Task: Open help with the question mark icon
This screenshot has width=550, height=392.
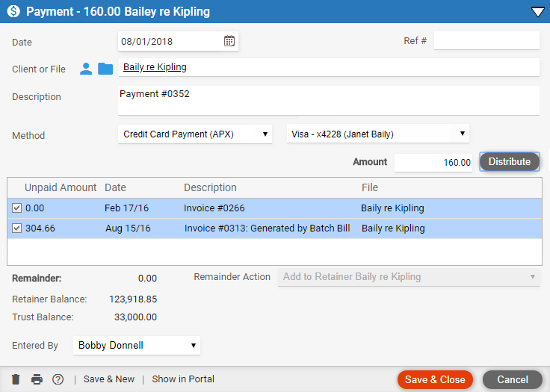Action: pyautogui.click(x=58, y=379)
